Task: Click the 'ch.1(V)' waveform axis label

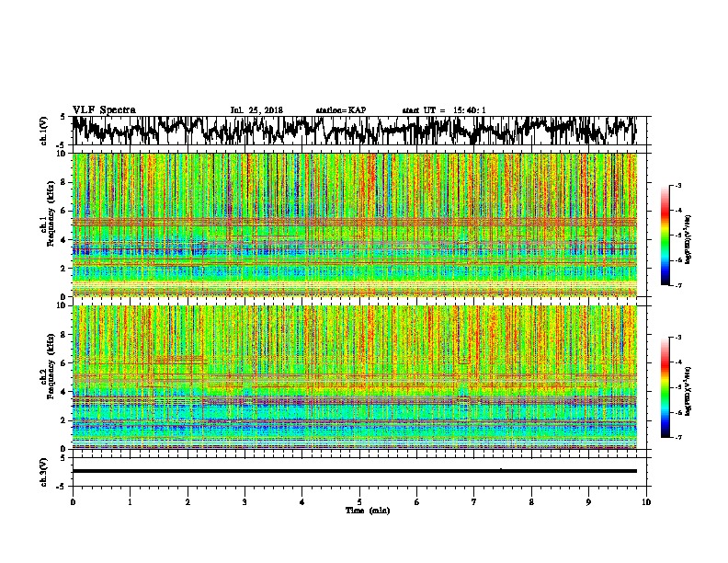Action: tap(44, 131)
